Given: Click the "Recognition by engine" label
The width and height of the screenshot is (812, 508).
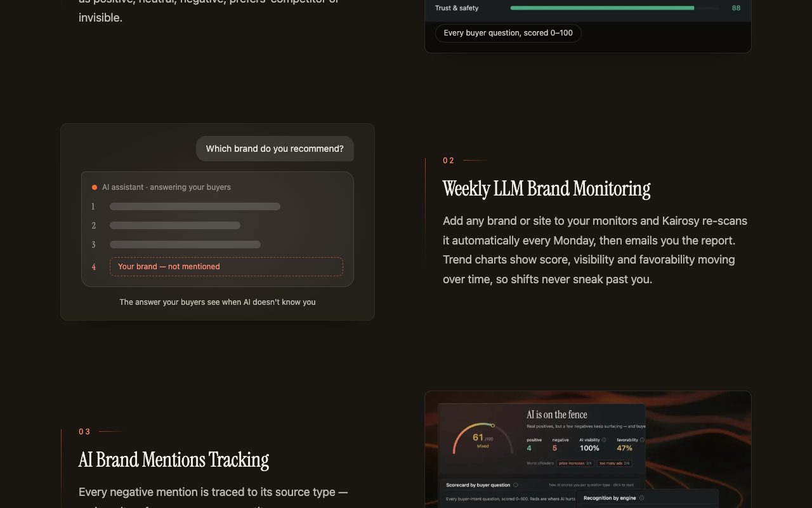Looking at the screenshot, I should point(610,498).
